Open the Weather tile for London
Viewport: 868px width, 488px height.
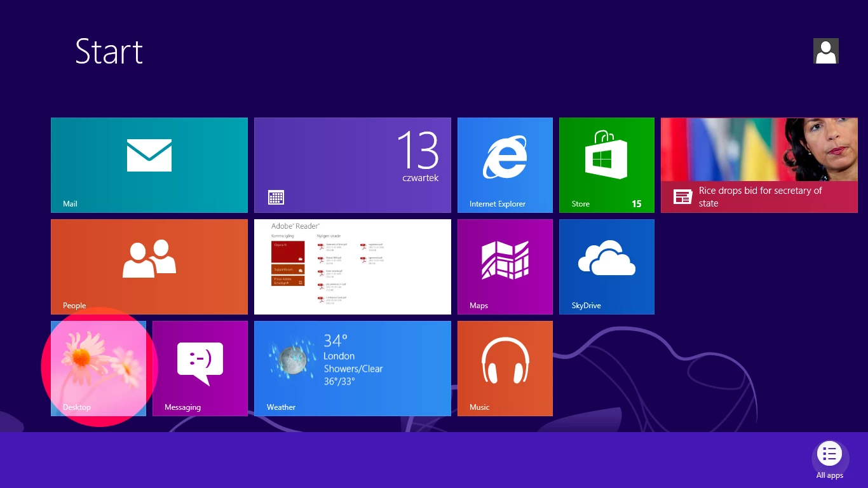[x=353, y=369]
